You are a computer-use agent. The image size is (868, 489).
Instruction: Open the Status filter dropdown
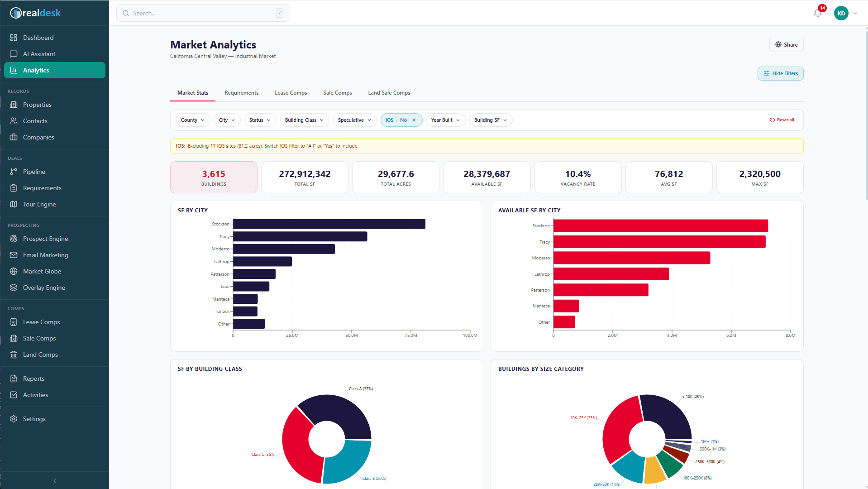(x=260, y=120)
